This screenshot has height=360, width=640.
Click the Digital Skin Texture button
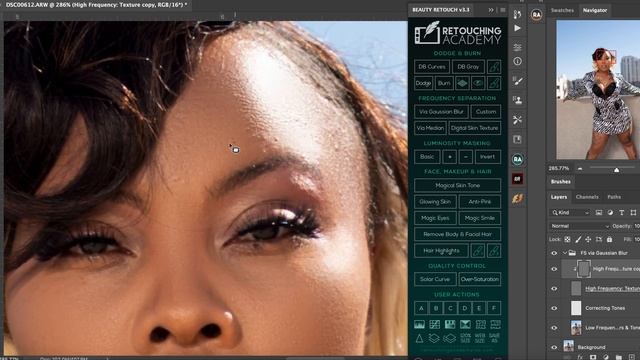(x=475, y=128)
